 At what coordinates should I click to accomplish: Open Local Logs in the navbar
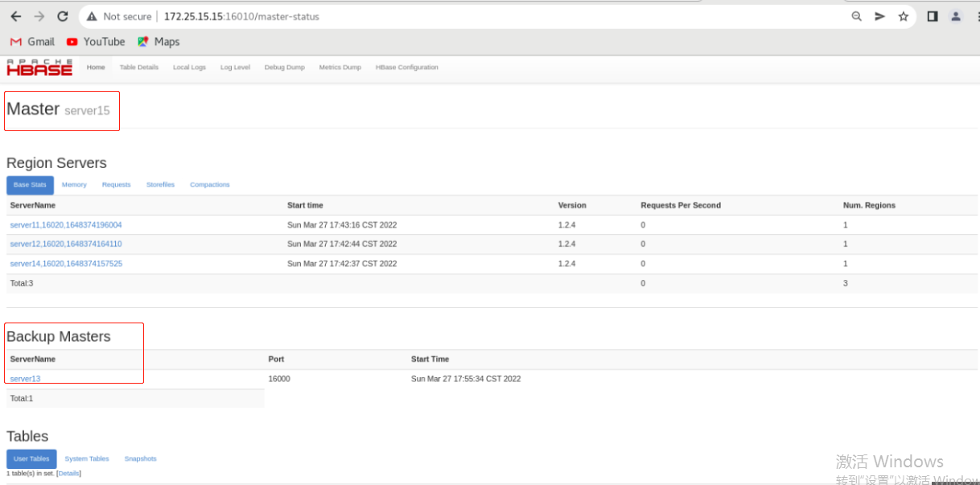189,68
